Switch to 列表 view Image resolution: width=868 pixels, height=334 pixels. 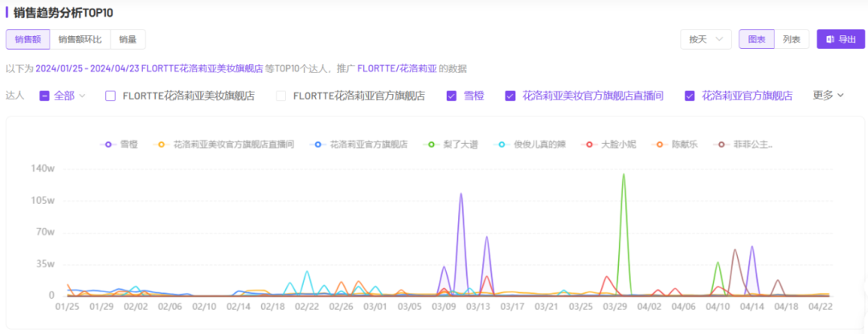point(791,39)
